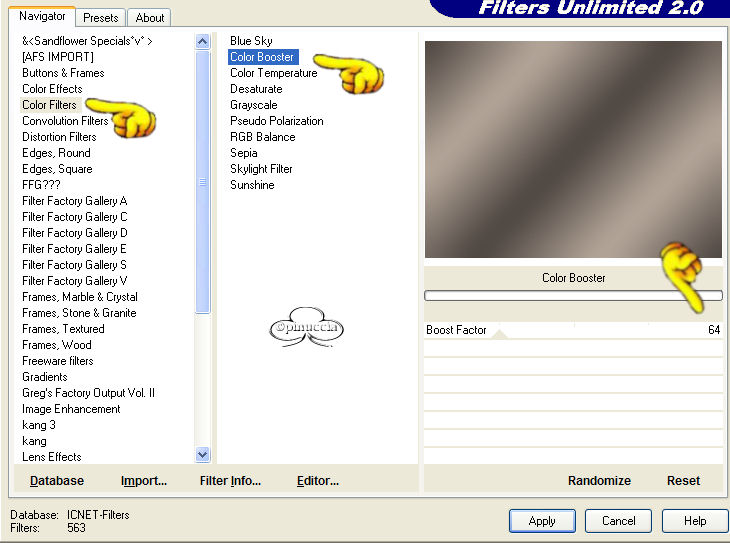Open Help for Filters Unlimited

click(x=695, y=521)
